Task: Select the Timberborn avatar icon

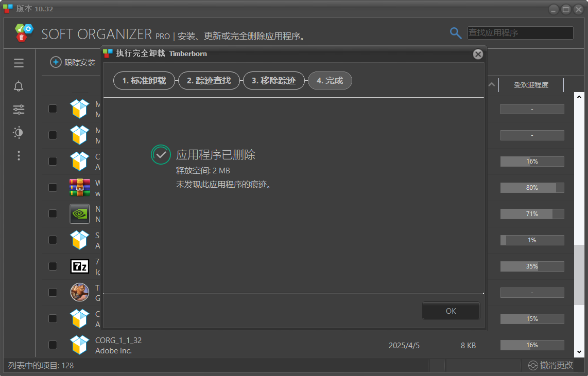Action: click(80, 292)
